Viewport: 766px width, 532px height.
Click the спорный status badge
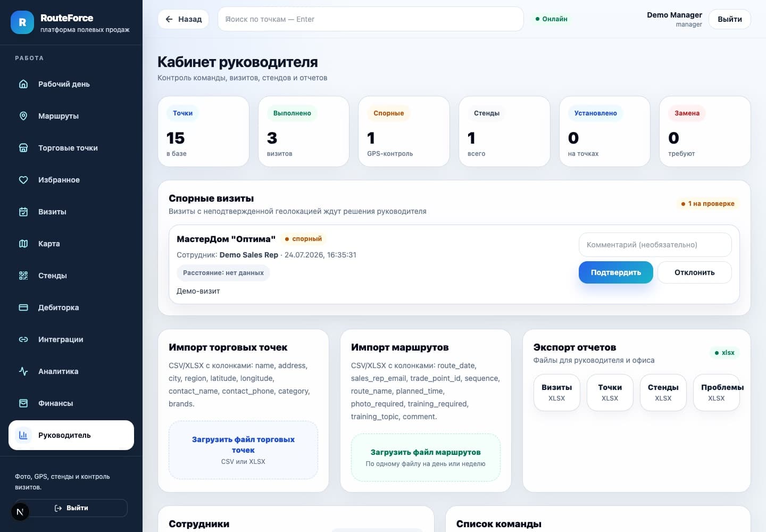[303, 239]
